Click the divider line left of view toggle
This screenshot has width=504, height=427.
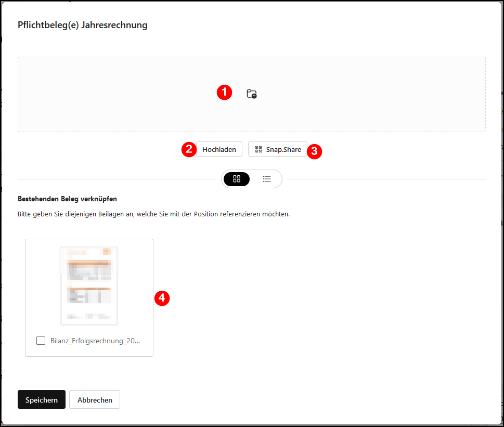point(114,179)
